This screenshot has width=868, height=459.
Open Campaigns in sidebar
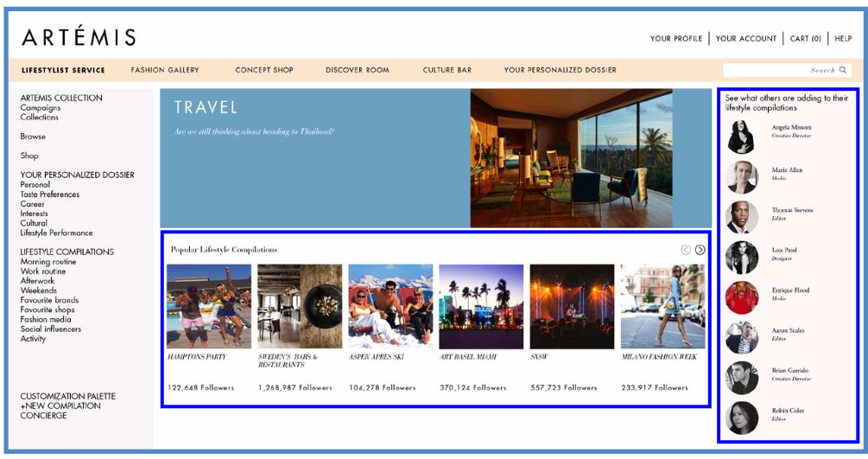(x=41, y=107)
